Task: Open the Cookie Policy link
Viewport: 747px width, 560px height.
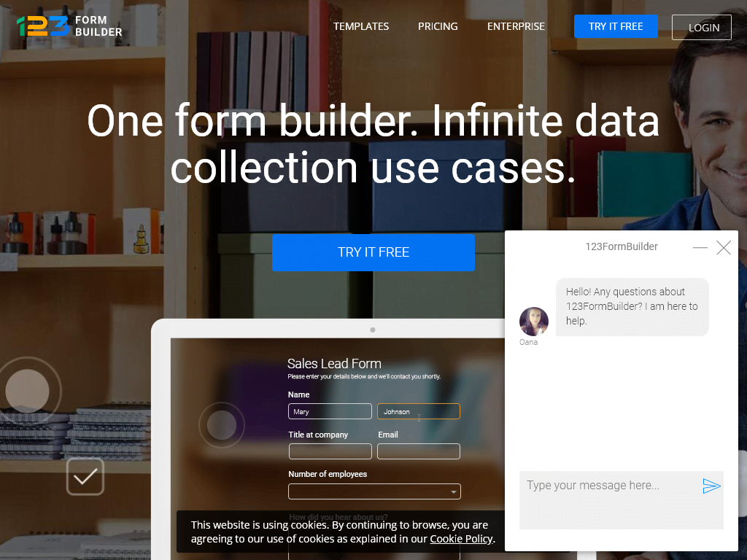Action: (461, 539)
